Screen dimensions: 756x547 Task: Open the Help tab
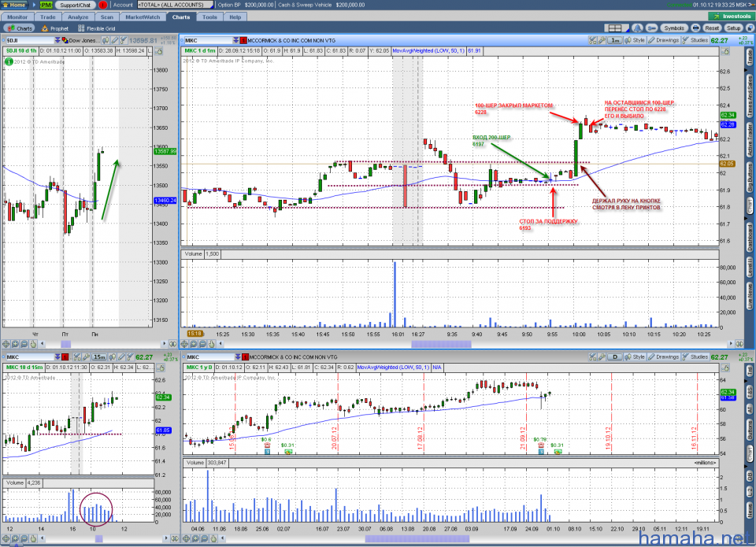pyautogui.click(x=235, y=17)
